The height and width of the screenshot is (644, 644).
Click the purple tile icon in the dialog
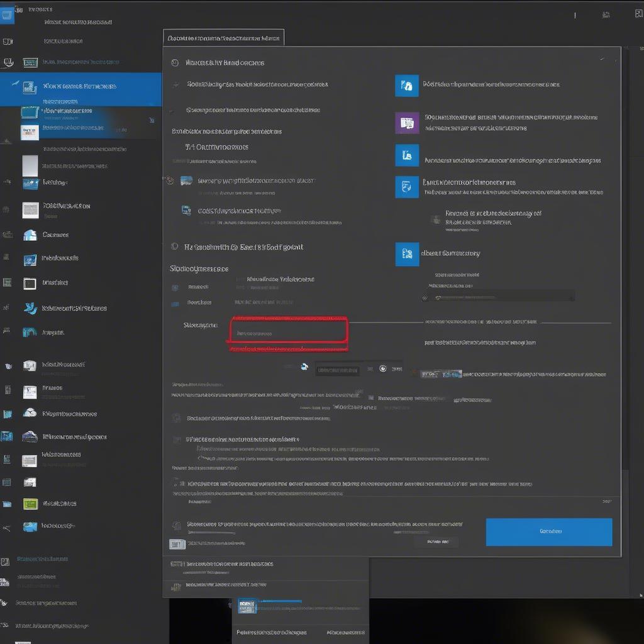[x=407, y=123]
